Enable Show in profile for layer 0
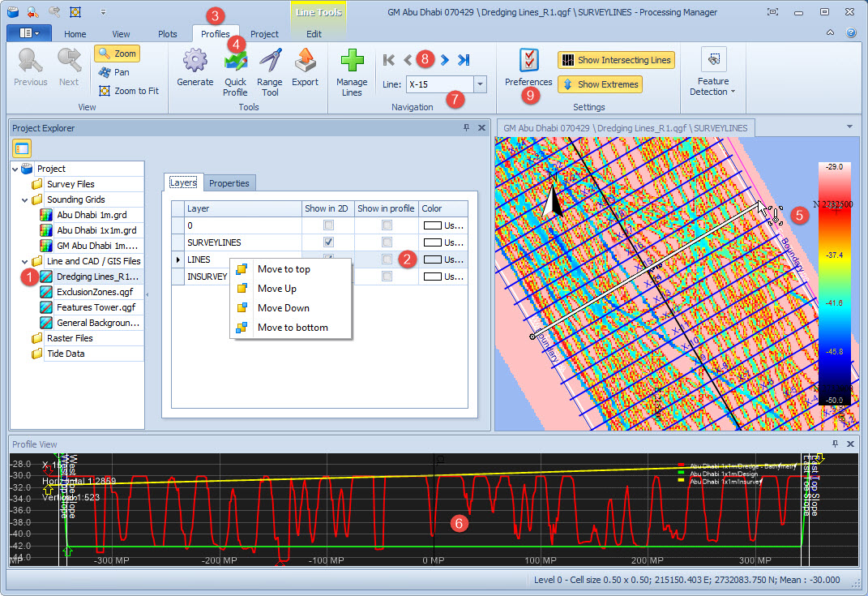Viewport: 868px width, 596px height. coord(387,225)
